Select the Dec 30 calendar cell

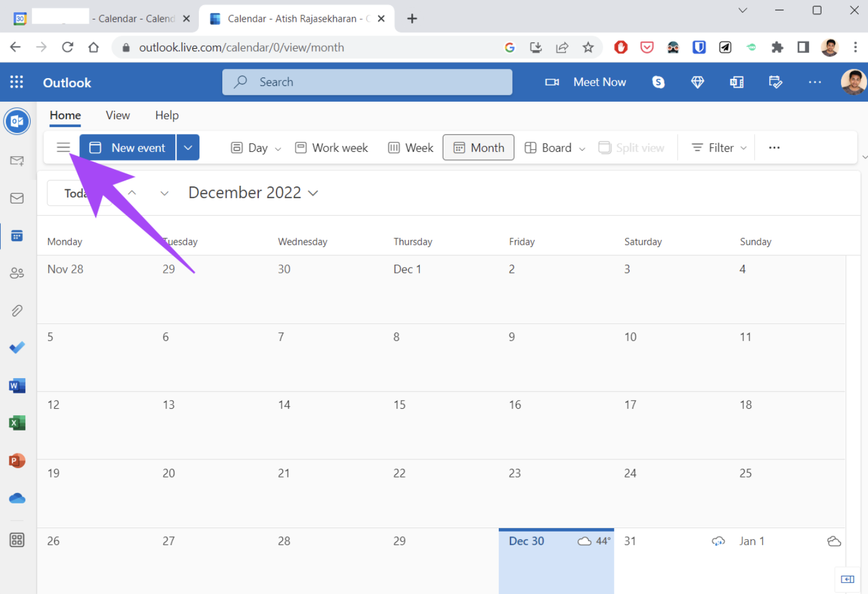(x=556, y=562)
